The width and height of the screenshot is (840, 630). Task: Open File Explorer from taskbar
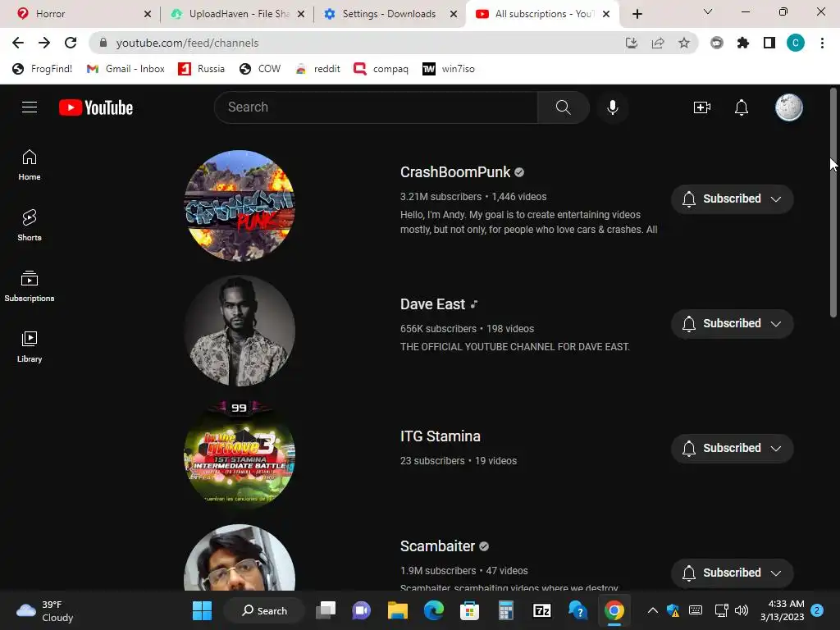tap(398, 610)
